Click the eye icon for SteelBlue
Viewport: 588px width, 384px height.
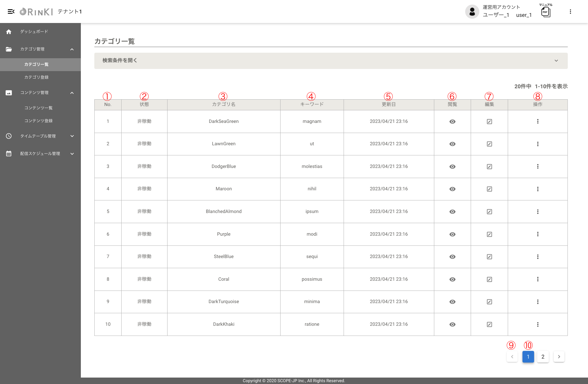(x=452, y=257)
